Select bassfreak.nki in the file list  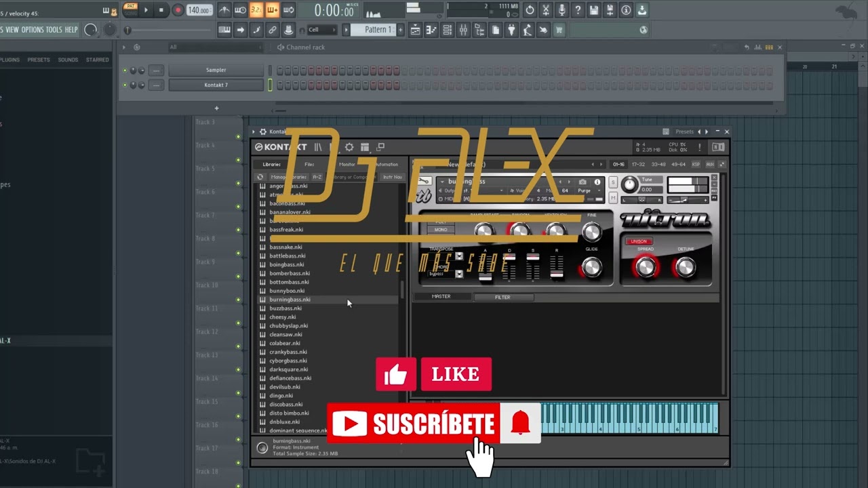click(x=286, y=230)
